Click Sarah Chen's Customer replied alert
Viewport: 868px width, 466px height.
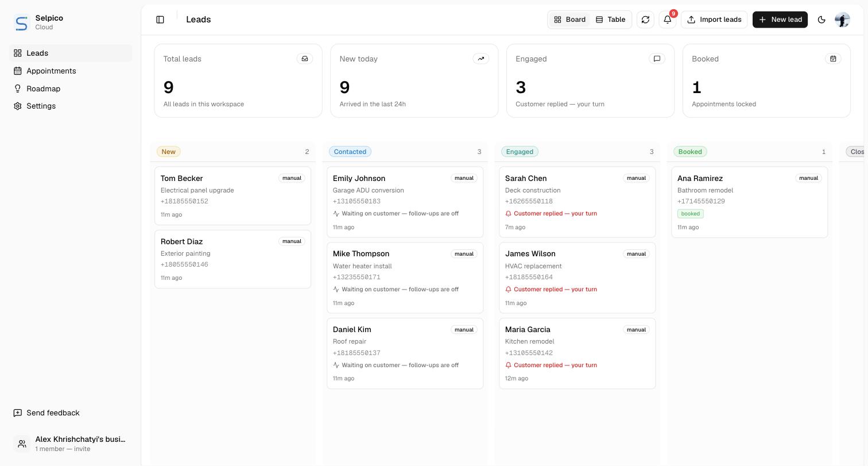551,213
